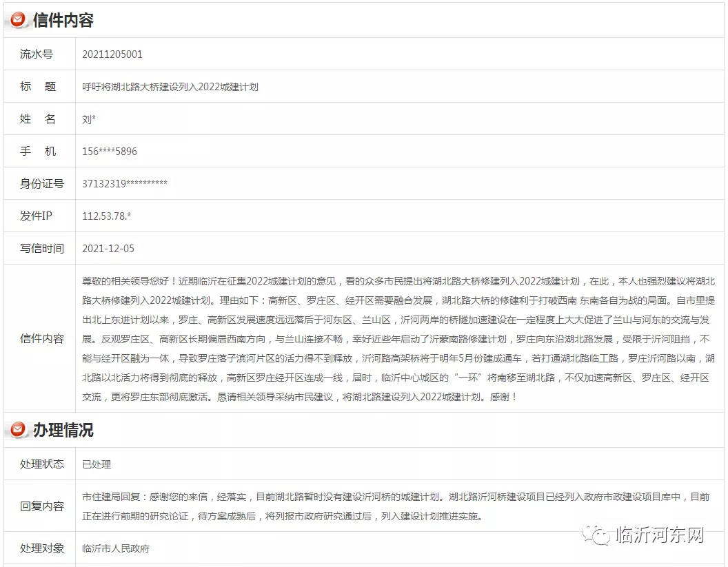Click the envelope icon beside 信件内容 heading
Image resolution: width=728 pixels, height=567 pixels.
coord(19,19)
